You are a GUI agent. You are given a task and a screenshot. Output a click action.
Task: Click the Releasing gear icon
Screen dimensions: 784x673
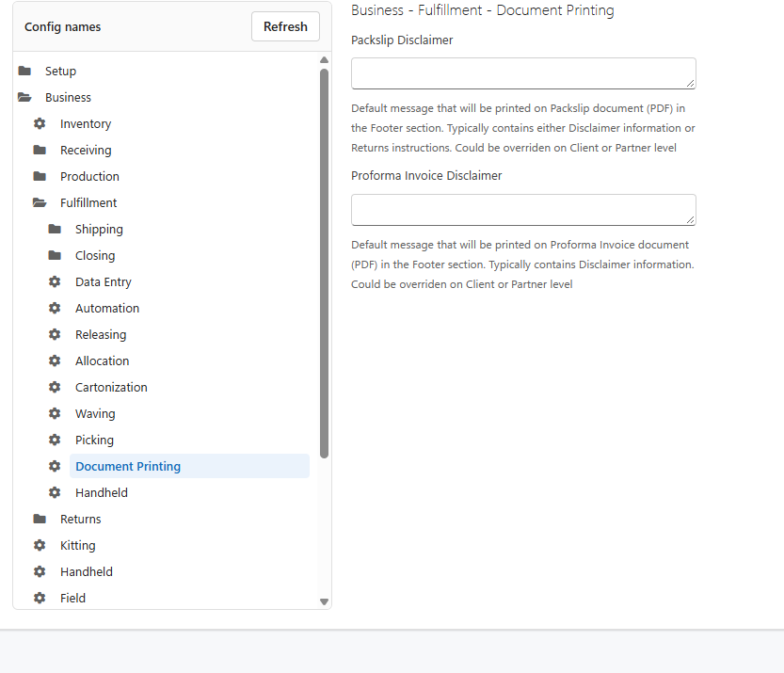click(x=55, y=334)
